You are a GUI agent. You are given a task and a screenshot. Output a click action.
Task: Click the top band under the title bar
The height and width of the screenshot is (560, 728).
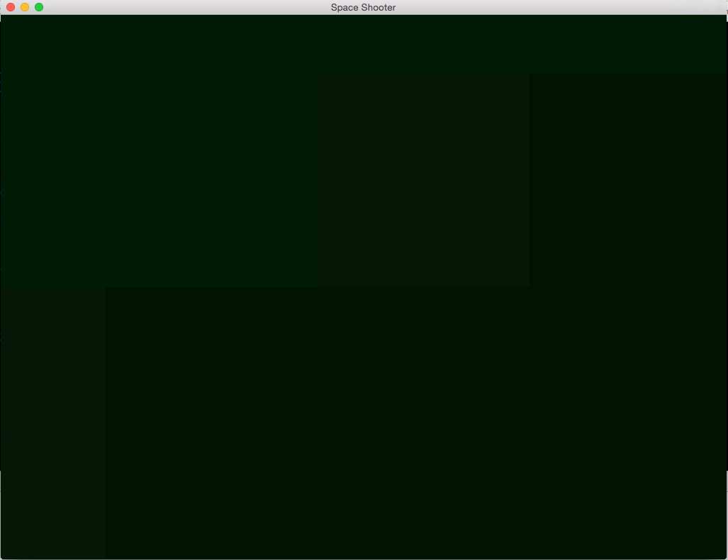tap(364, 44)
